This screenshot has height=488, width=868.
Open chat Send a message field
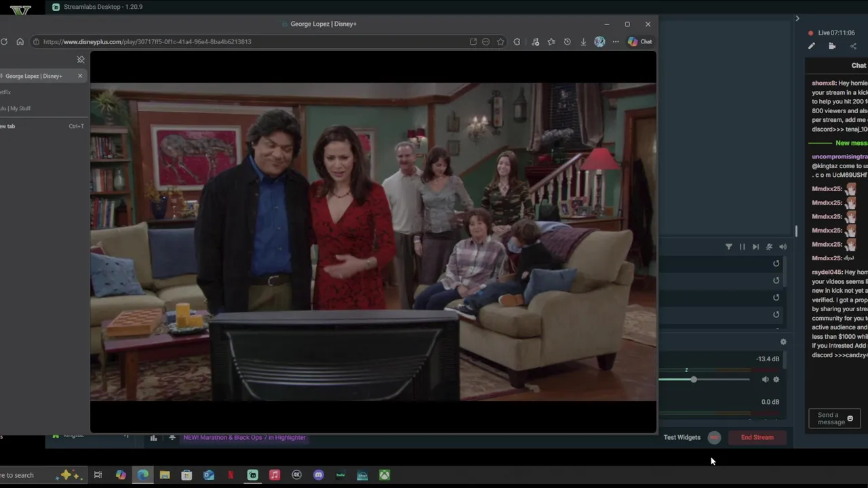[835, 418]
